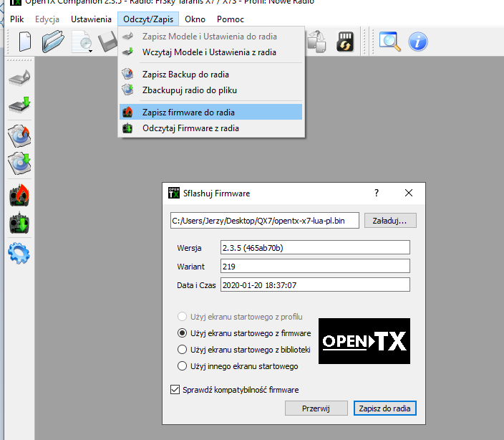Screen dimensions: 504x440
Task: Click the Data i Czas field
Action: pyautogui.click(x=315, y=284)
